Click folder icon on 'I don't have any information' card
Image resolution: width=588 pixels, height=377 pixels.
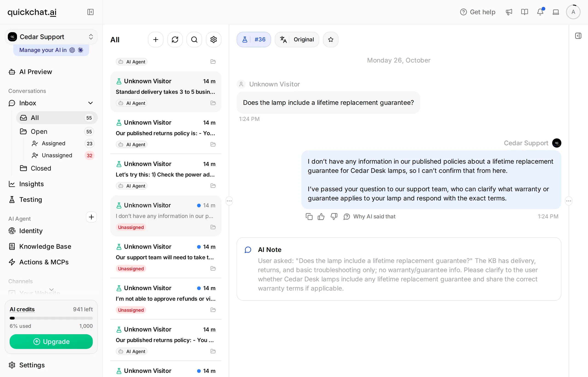(x=213, y=227)
